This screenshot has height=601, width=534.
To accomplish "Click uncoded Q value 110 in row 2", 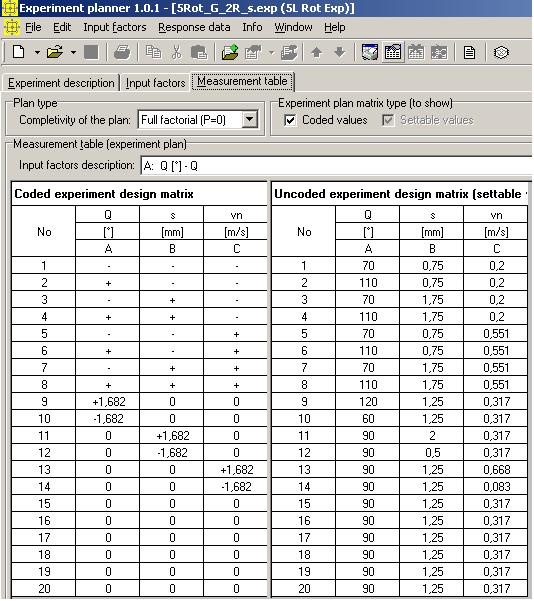I will click(x=368, y=283).
